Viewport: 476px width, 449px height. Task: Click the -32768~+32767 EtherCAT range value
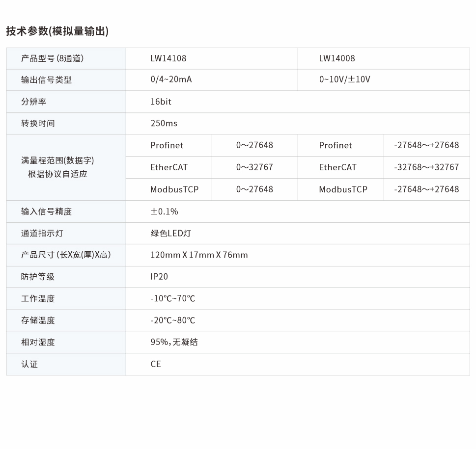pos(426,167)
